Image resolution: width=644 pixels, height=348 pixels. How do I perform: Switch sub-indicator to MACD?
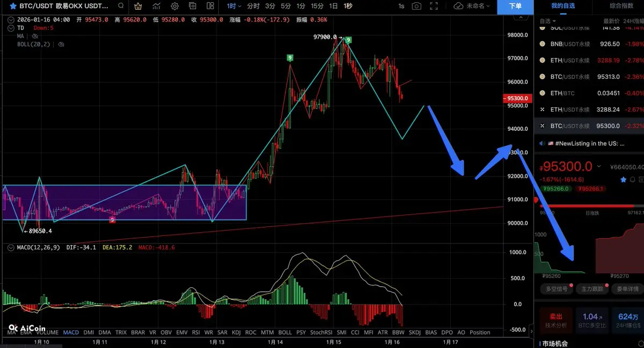(x=71, y=332)
